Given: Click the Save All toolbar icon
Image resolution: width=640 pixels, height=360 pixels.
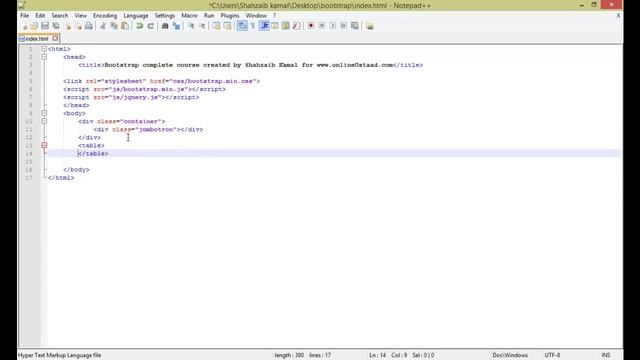Looking at the screenshot, I should pos(56,26).
